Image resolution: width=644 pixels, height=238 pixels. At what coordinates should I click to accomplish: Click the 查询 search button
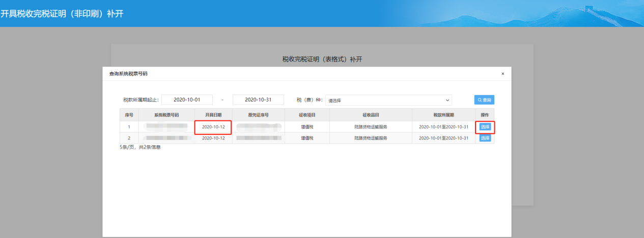point(484,100)
